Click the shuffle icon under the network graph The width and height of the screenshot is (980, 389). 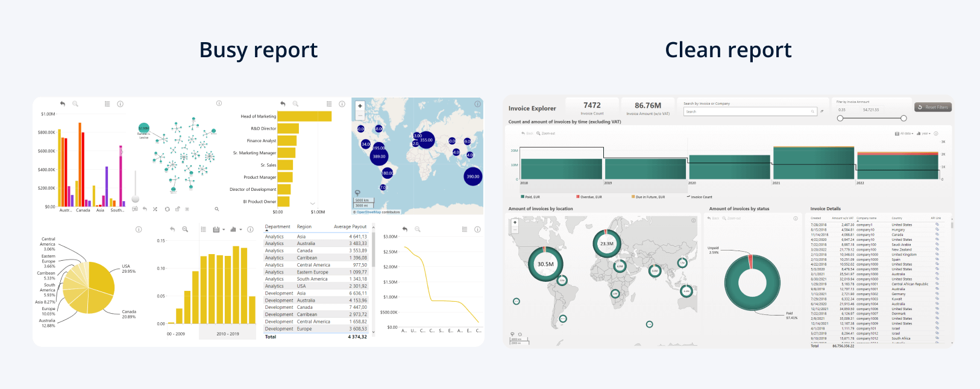coord(155,209)
